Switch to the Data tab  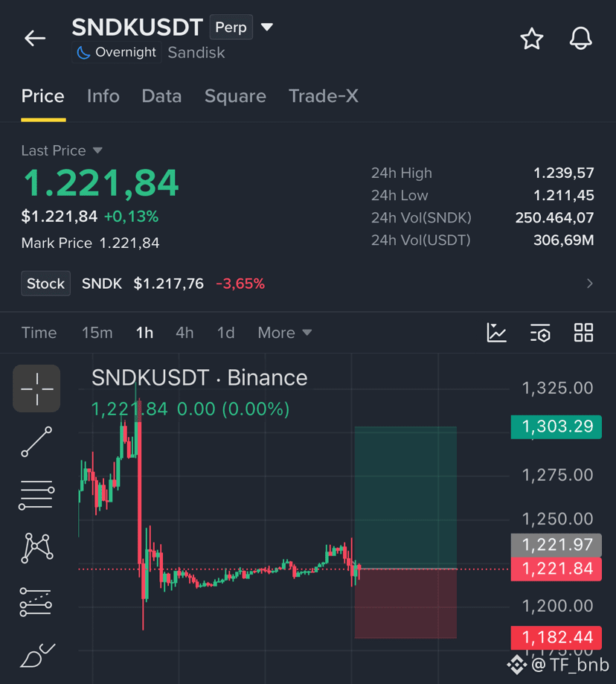pos(161,96)
